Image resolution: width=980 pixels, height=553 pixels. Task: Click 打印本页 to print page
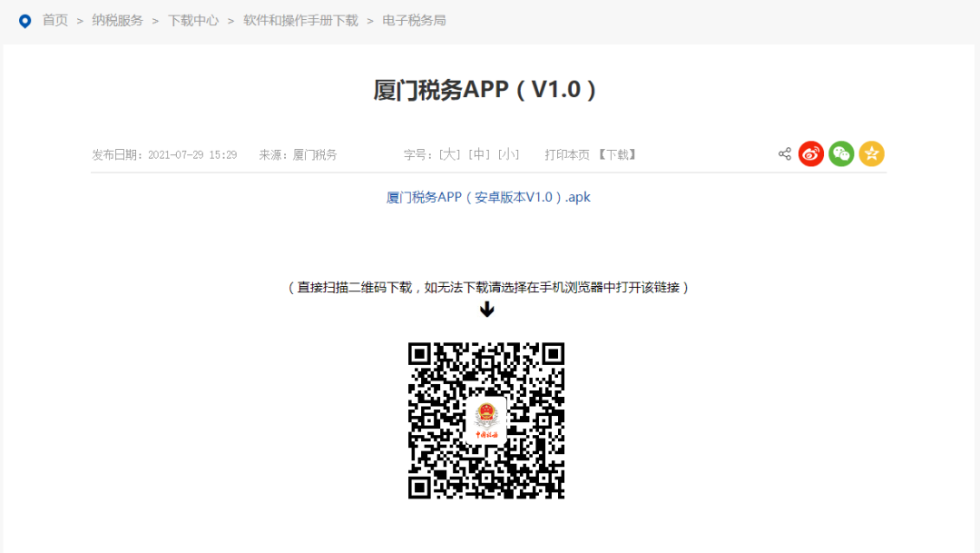pos(567,154)
